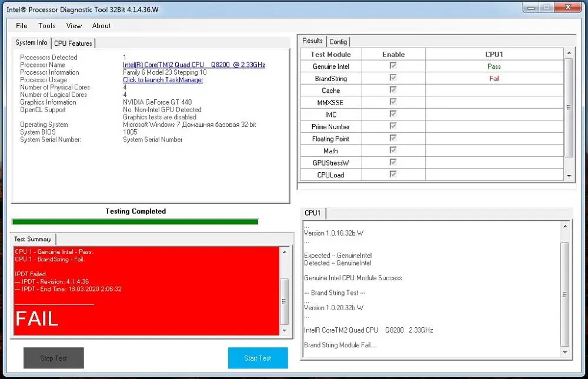Screen dimensions: 588x379
Task: Select the Test Summary tab
Action: pyautogui.click(x=33, y=239)
